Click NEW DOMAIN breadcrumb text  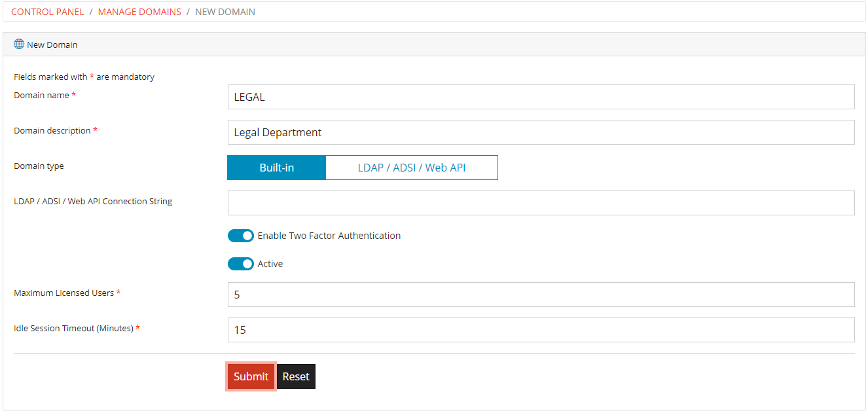pyautogui.click(x=225, y=12)
